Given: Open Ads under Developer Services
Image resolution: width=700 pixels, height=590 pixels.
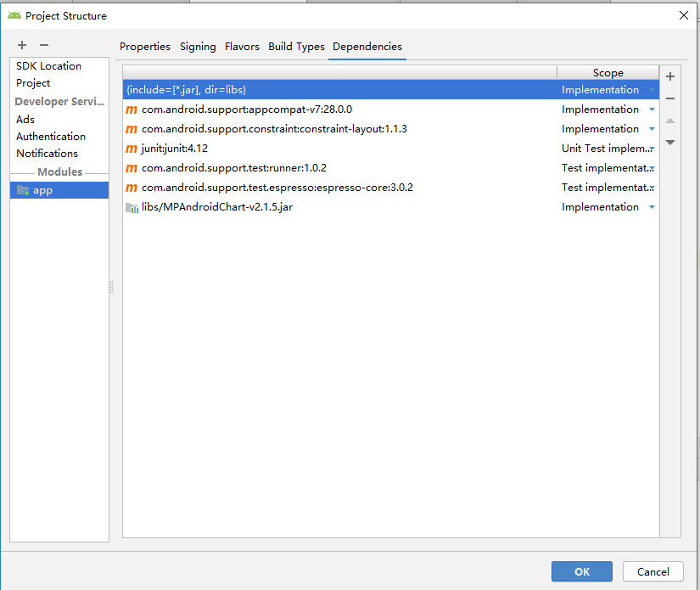Looking at the screenshot, I should coord(25,120).
